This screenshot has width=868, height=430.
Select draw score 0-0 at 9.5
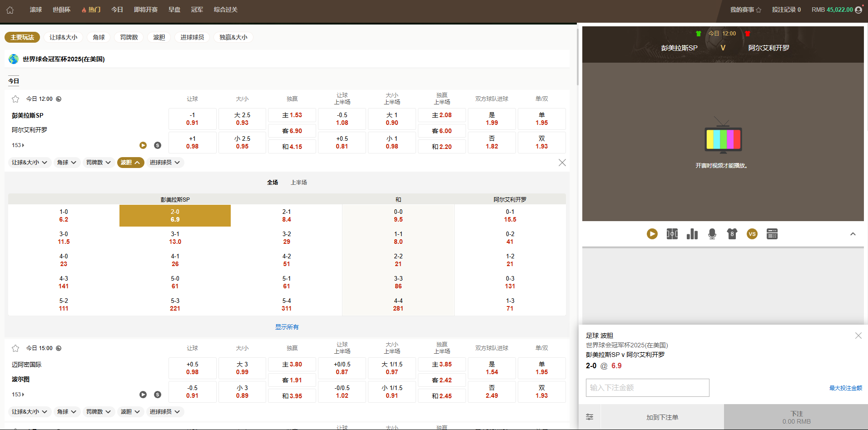[x=398, y=216]
